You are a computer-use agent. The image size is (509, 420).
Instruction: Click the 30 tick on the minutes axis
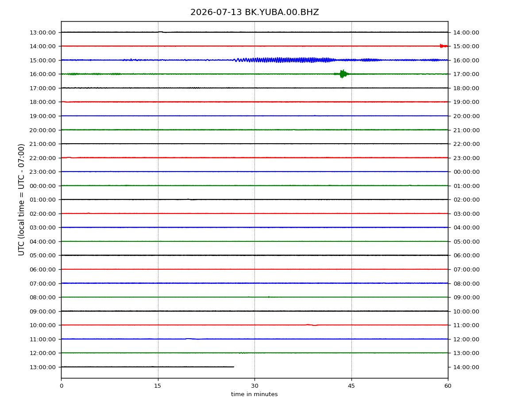coord(254,386)
